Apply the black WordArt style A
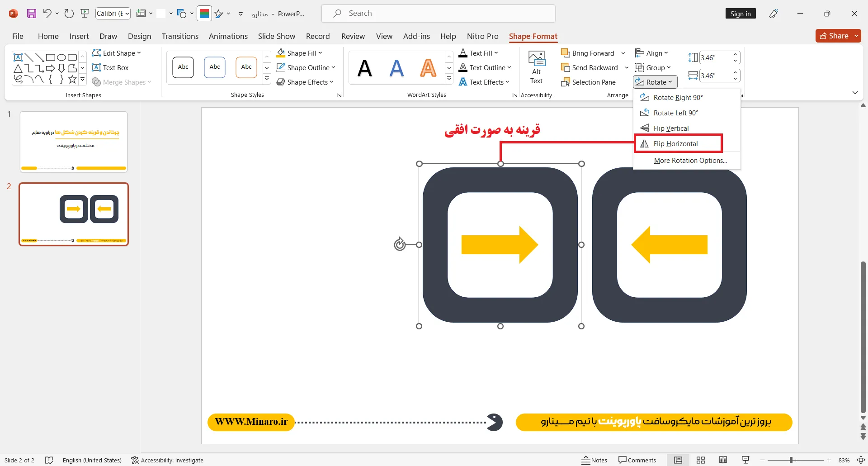The image size is (868, 466). [365, 68]
